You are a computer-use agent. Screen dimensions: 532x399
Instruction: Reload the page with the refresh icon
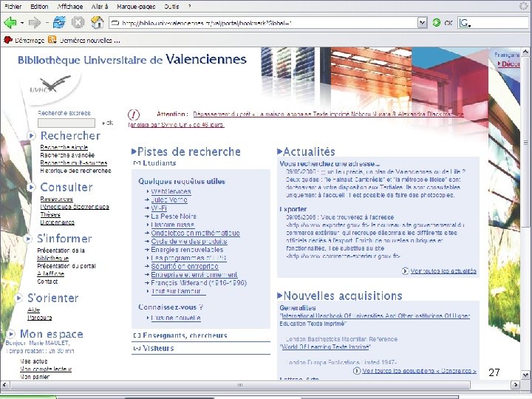[x=59, y=22]
